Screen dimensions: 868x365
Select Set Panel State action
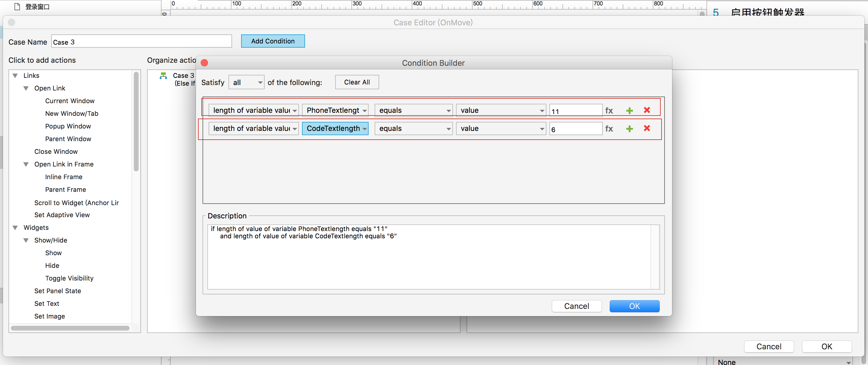click(58, 291)
